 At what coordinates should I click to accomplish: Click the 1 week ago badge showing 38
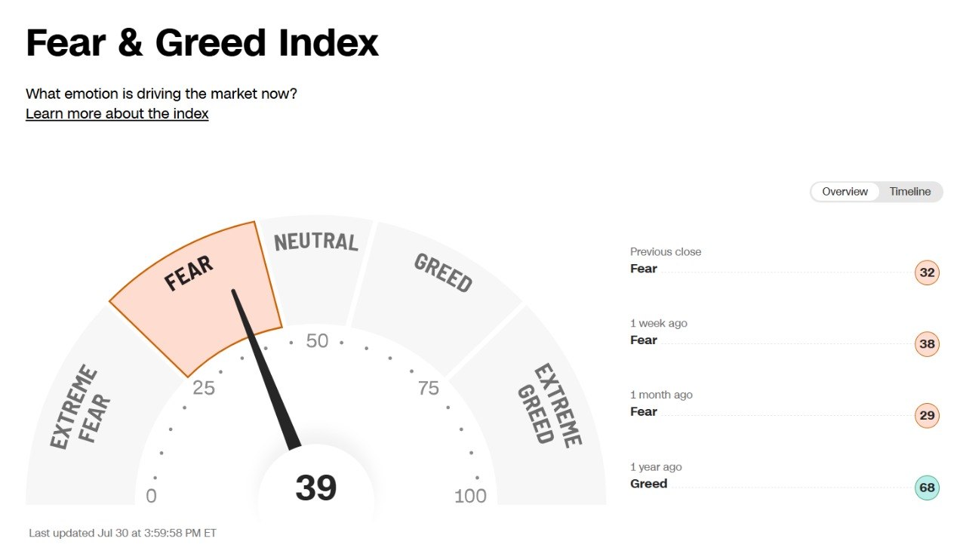coord(928,344)
